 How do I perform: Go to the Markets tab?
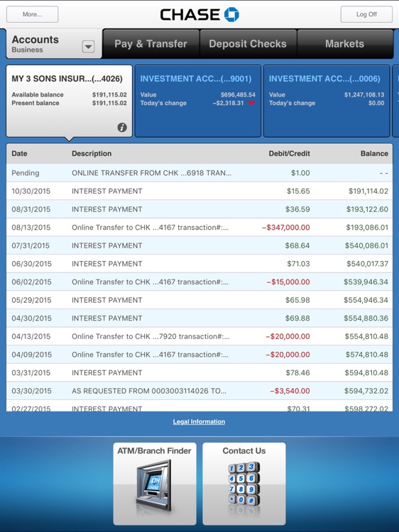[x=344, y=44]
